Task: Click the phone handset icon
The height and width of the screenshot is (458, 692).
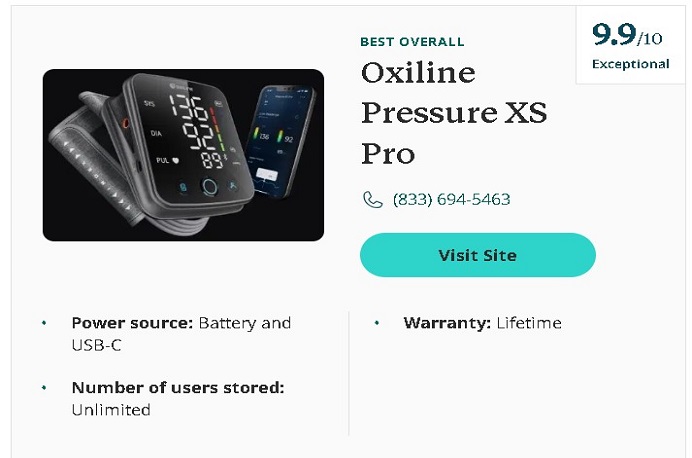Action: tap(373, 200)
